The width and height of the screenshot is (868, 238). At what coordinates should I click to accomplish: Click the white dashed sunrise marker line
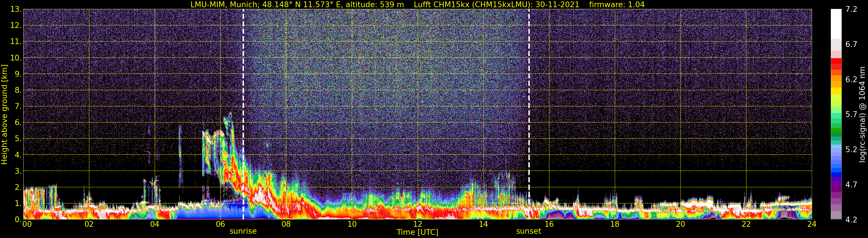[x=243, y=114]
